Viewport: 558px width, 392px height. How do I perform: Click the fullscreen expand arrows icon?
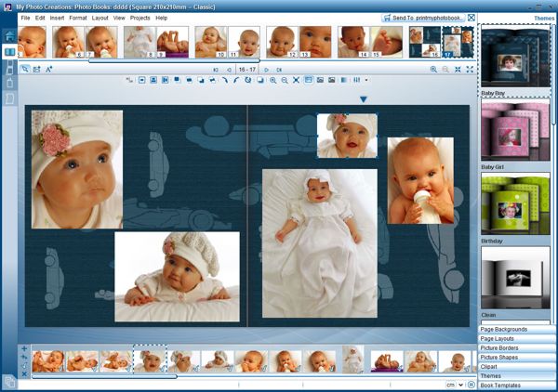(469, 70)
